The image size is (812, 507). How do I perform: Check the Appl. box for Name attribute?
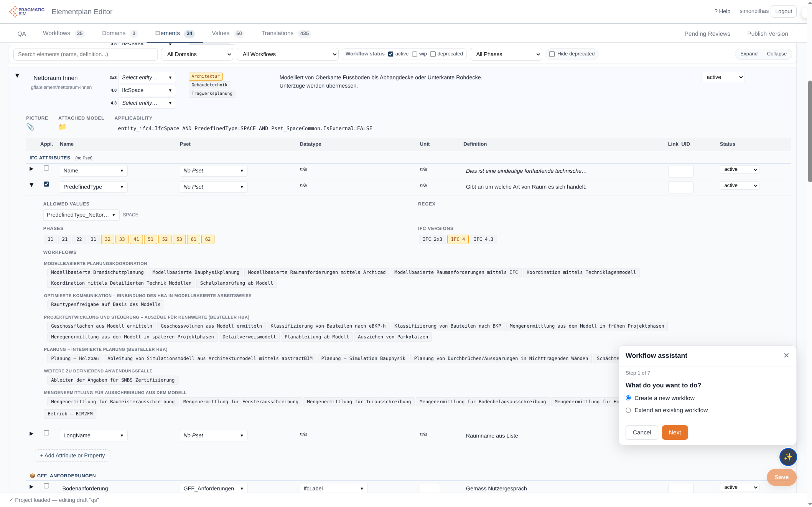point(46,168)
